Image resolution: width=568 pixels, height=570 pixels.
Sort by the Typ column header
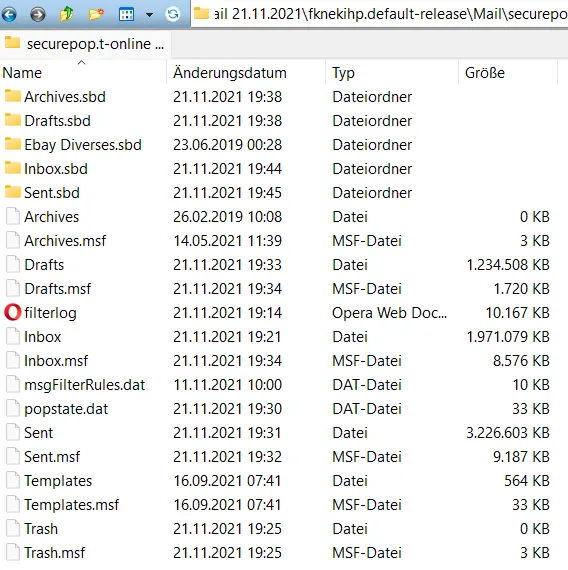392,73
